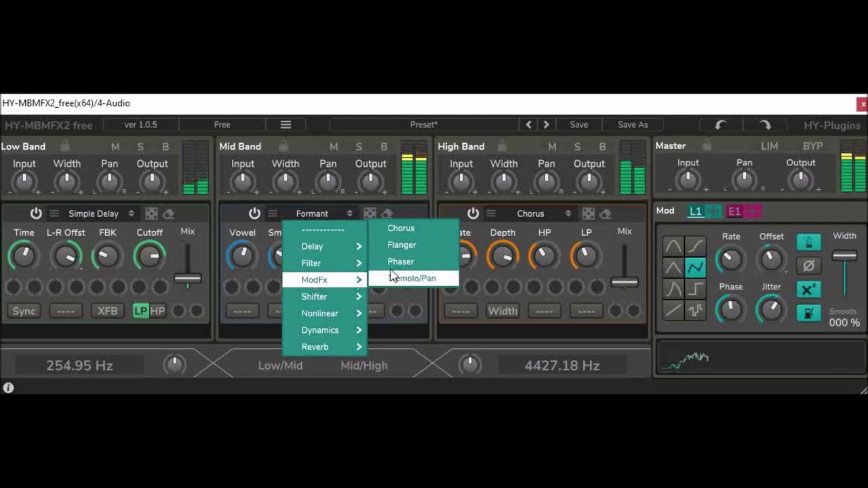This screenshot has width=868, height=488.
Task: Toggle the X squared LFO button
Action: [808, 289]
